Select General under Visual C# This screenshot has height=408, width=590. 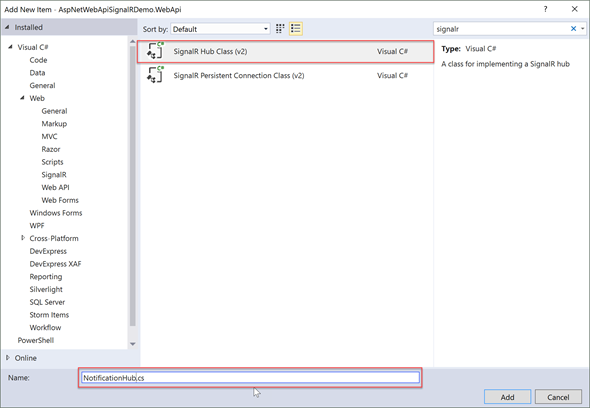tap(42, 85)
